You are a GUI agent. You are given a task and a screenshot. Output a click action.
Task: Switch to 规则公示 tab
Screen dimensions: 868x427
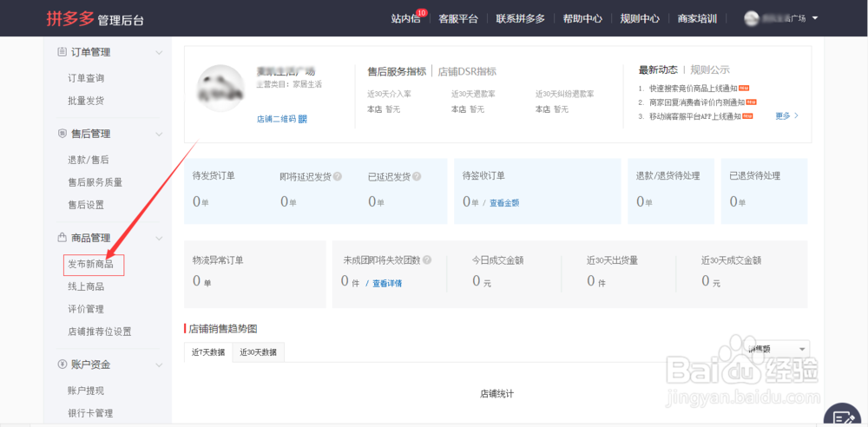[710, 69]
